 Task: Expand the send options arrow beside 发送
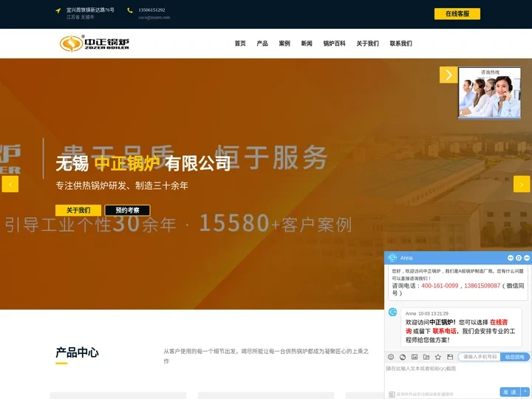[525, 392]
